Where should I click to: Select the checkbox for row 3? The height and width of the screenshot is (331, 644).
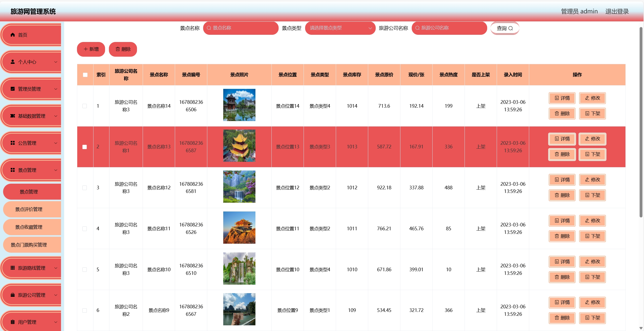point(85,188)
